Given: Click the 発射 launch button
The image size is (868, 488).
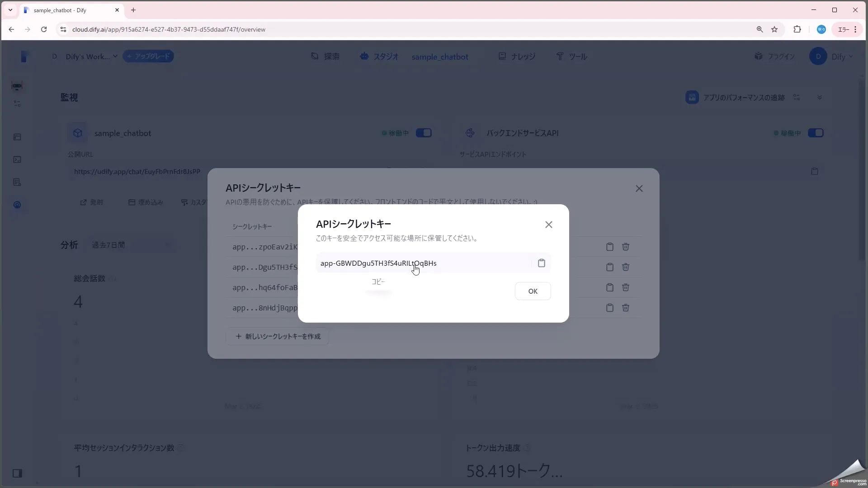Looking at the screenshot, I should (x=92, y=202).
